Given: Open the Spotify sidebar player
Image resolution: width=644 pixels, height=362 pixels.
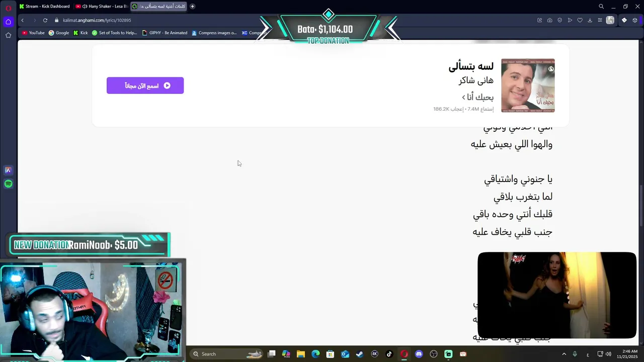Looking at the screenshot, I should (x=8, y=184).
